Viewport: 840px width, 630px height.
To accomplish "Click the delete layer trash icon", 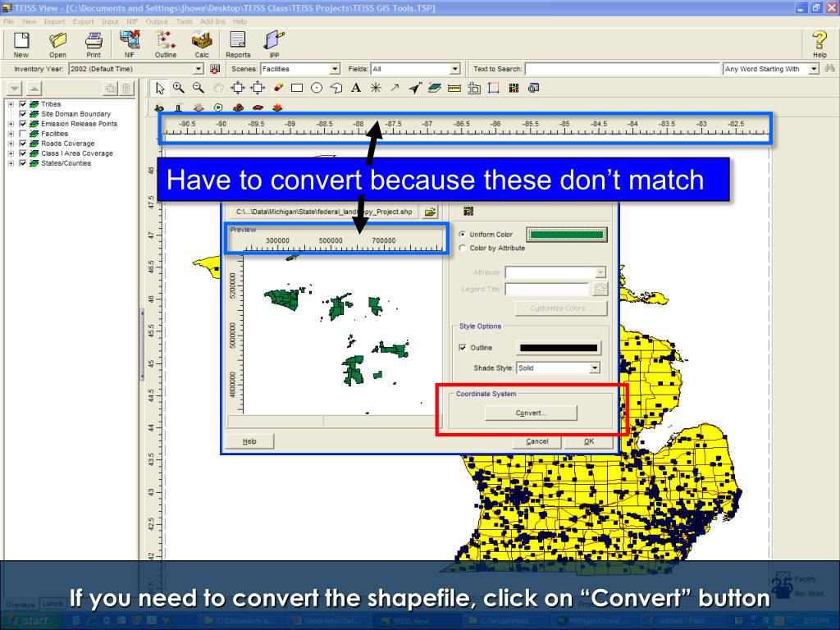I will coord(126,89).
